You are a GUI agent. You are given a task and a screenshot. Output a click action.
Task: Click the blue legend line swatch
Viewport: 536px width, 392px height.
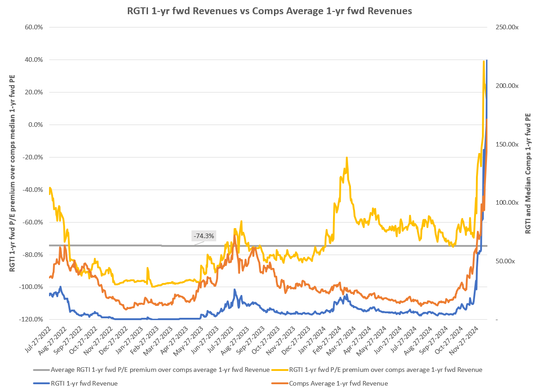click(x=41, y=383)
